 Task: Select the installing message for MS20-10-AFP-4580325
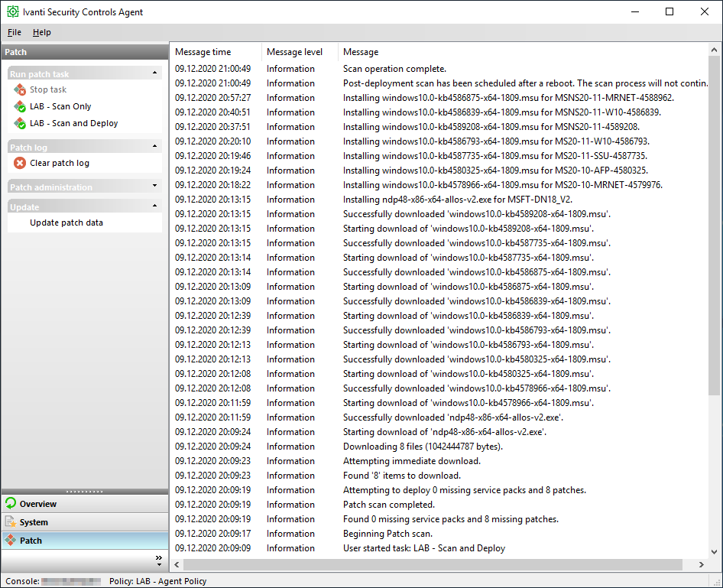[x=496, y=171]
